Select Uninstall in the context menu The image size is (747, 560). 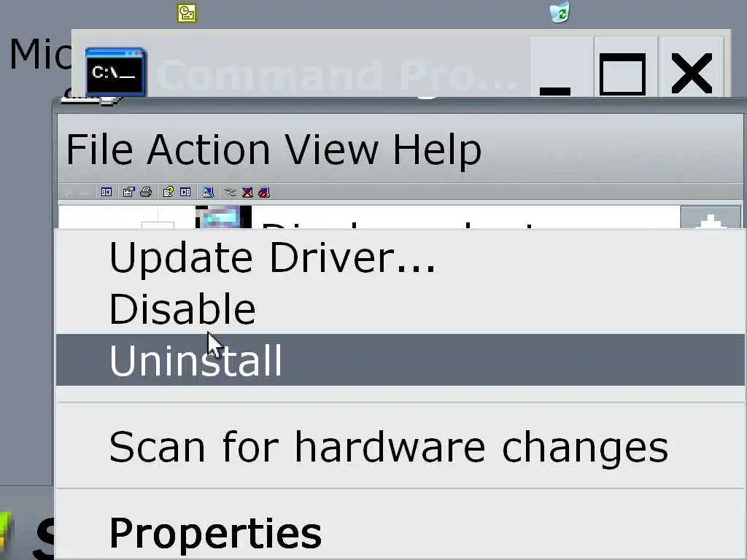[x=400, y=360]
